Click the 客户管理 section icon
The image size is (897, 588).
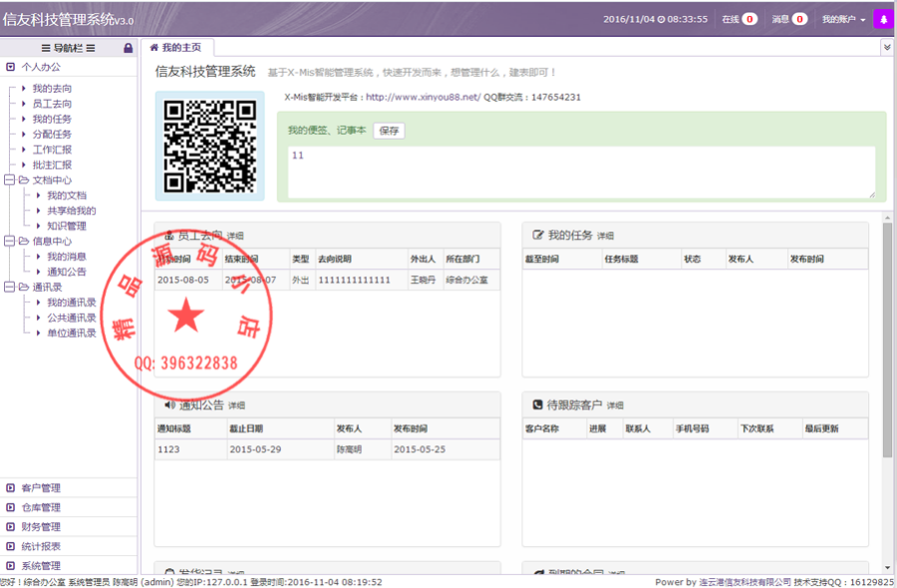(x=10, y=488)
